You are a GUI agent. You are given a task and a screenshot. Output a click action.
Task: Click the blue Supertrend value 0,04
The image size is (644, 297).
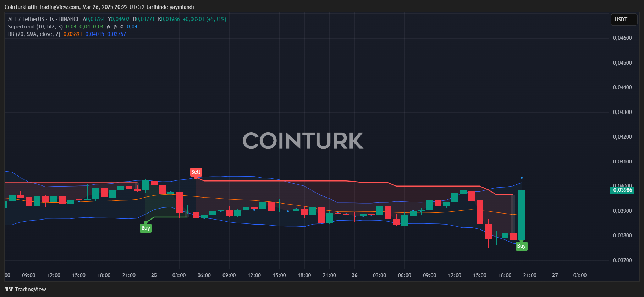(x=132, y=27)
